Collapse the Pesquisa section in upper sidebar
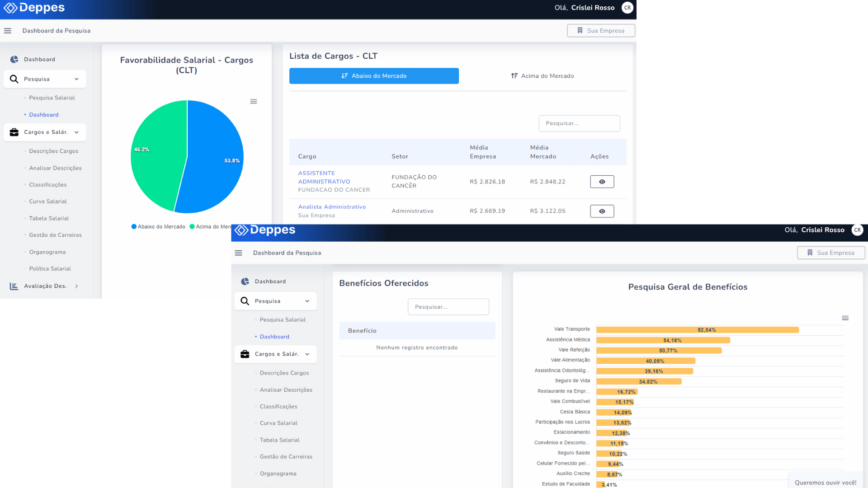Viewport: 868px width, 488px height. pos(76,79)
